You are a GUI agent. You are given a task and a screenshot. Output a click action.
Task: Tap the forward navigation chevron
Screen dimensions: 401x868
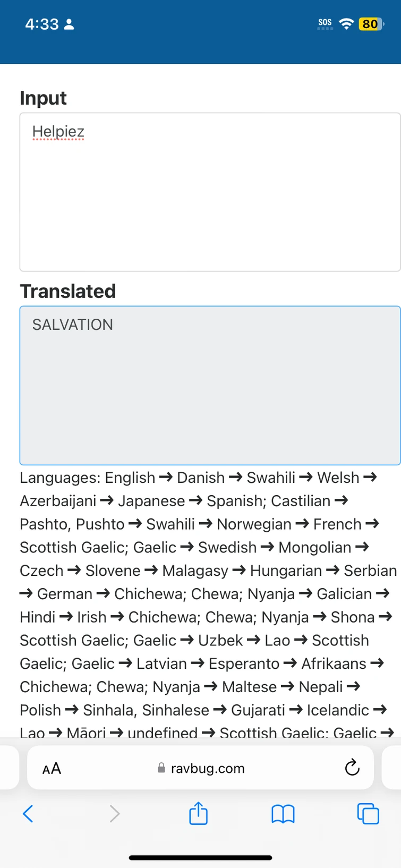[x=114, y=813]
